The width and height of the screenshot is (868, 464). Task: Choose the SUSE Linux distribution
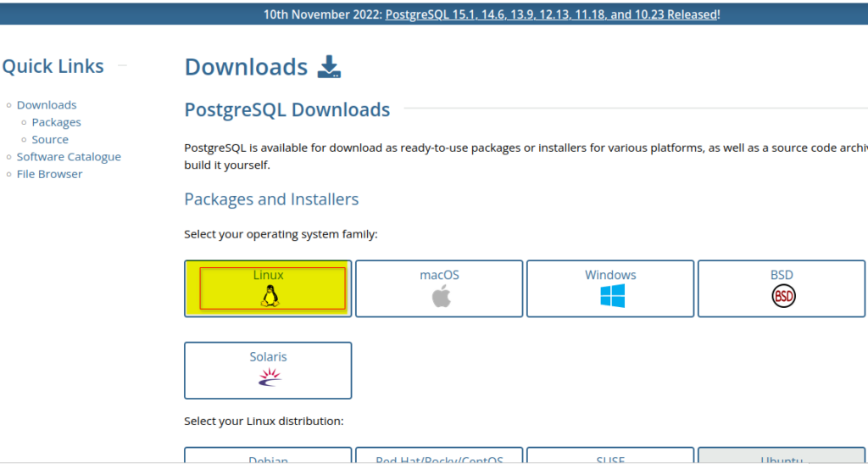pos(610,456)
